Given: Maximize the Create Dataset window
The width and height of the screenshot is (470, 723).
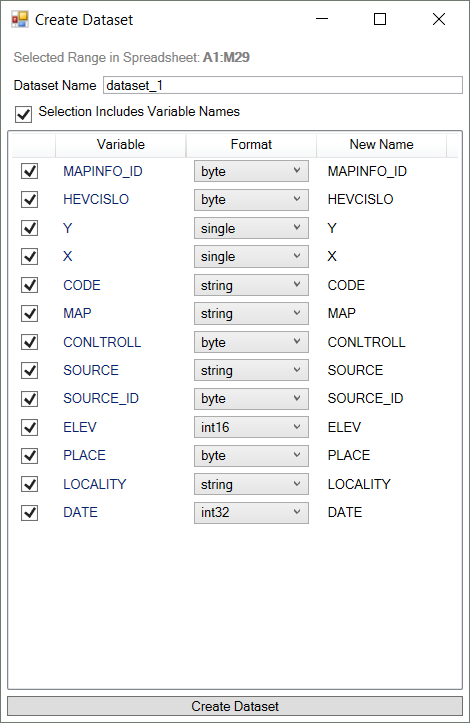Looking at the screenshot, I should click(380, 19).
